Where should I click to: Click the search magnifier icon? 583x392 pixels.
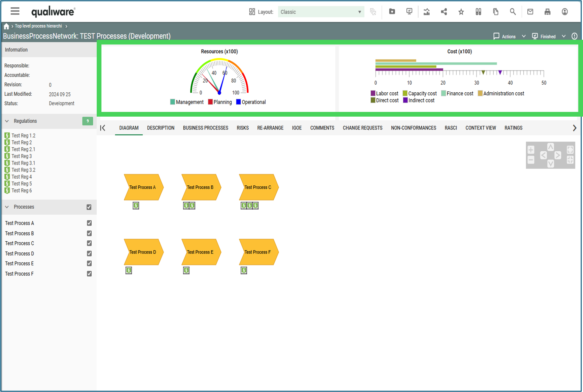click(513, 12)
